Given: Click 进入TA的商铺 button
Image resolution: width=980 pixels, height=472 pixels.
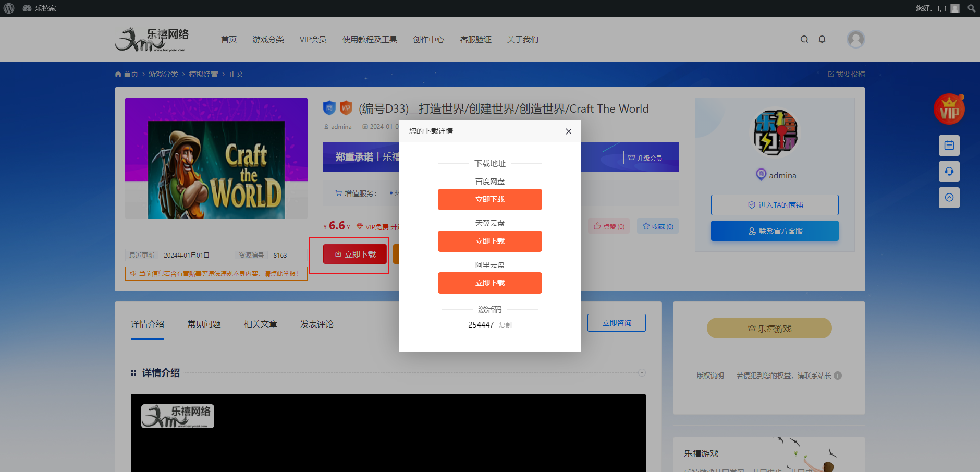Looking at the screenshot, I should click(775, 205).
